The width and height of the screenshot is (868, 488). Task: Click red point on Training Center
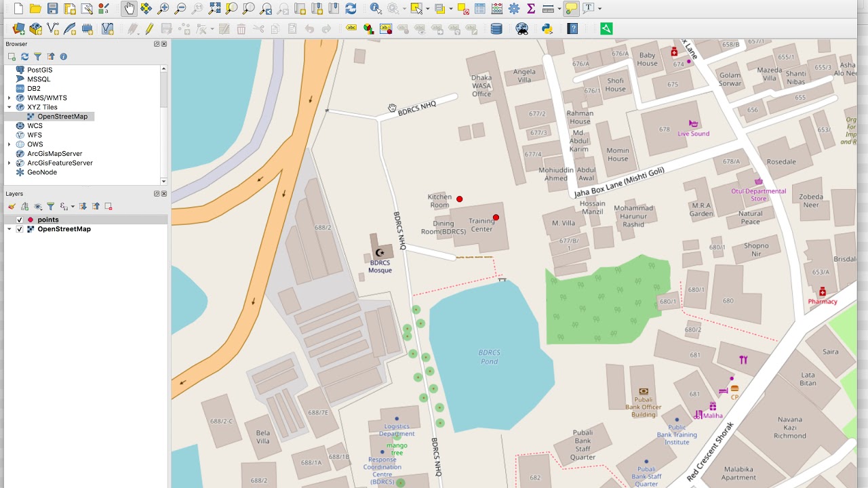point(496,218)
